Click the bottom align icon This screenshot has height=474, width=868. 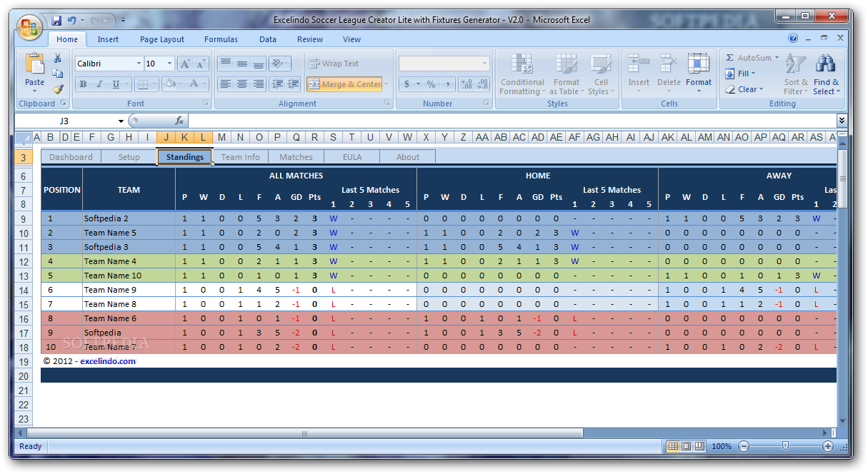click(259, 64)
